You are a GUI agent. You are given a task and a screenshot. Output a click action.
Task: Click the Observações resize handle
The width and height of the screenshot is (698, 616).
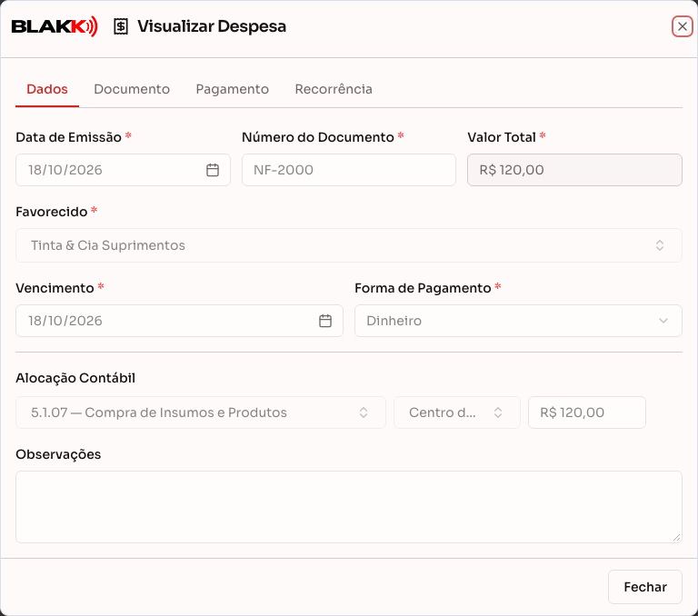tap(676, 538)
